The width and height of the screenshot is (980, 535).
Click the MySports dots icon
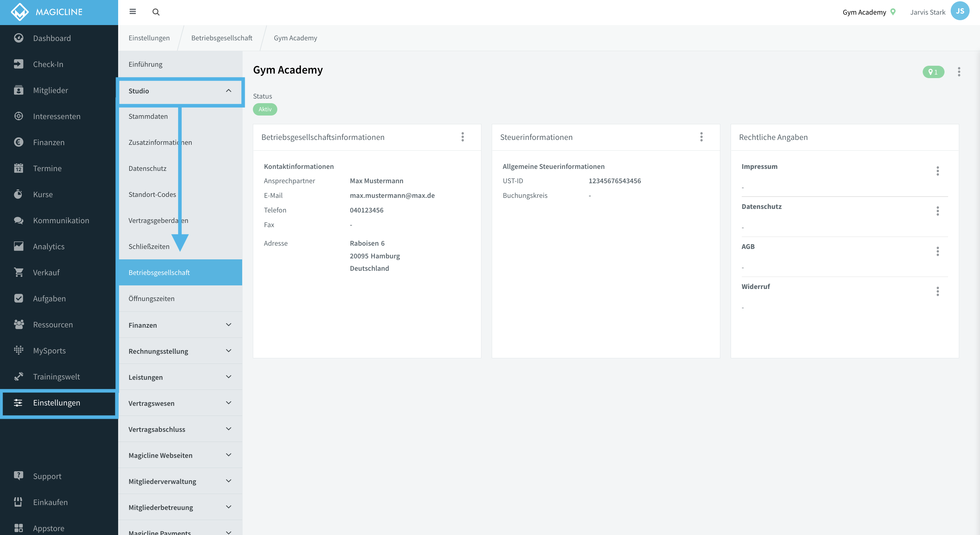[x=18, y=350]
